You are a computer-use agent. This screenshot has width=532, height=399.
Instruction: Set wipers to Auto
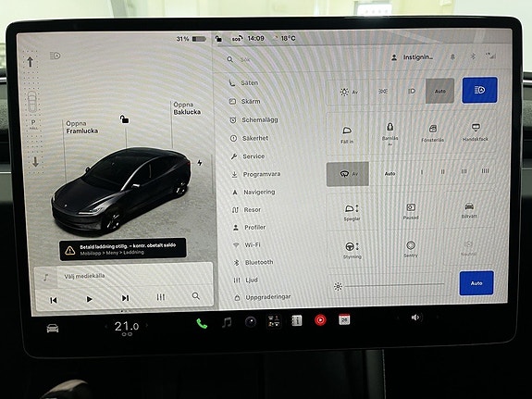tap(390, 173)
